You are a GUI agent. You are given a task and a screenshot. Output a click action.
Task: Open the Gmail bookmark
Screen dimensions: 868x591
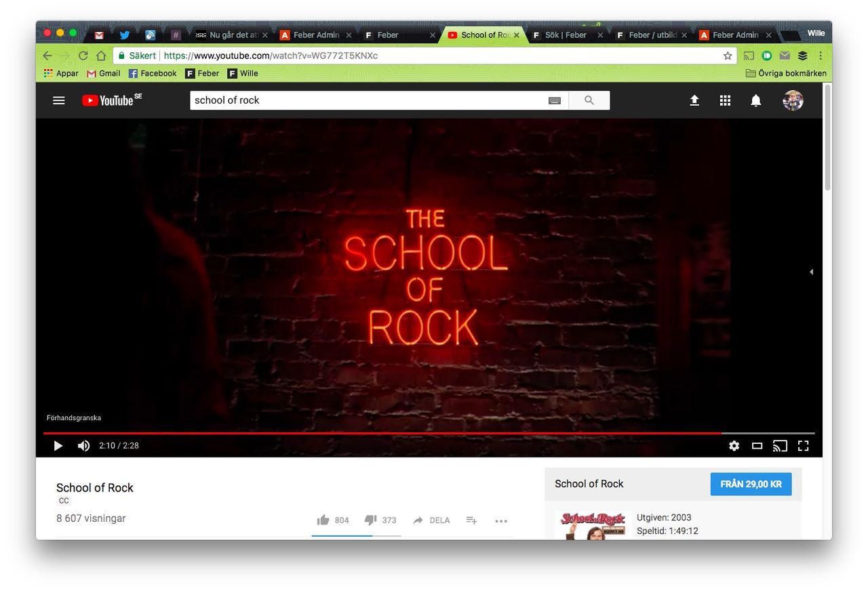[x=104, y=73]
